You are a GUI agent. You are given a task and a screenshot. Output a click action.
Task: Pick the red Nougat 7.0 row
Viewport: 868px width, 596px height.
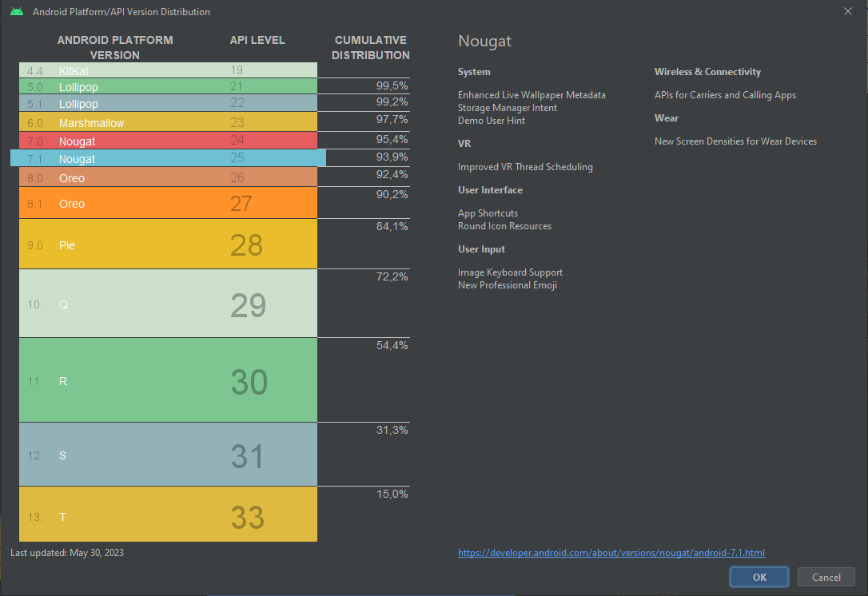click(x=168, y=141)
